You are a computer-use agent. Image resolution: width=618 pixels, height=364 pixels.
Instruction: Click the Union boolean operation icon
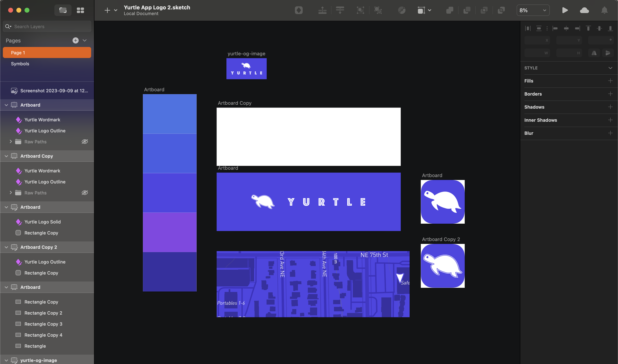tap(449, 10)
